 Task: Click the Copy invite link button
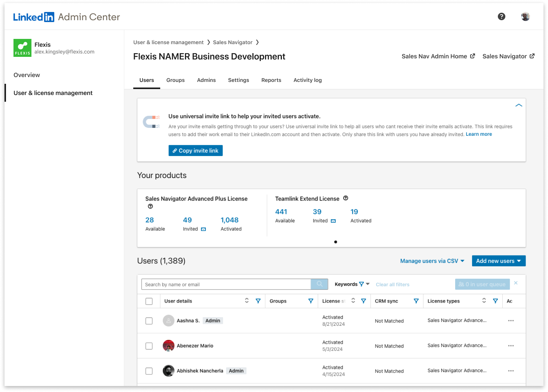click(x=195, y=150)
